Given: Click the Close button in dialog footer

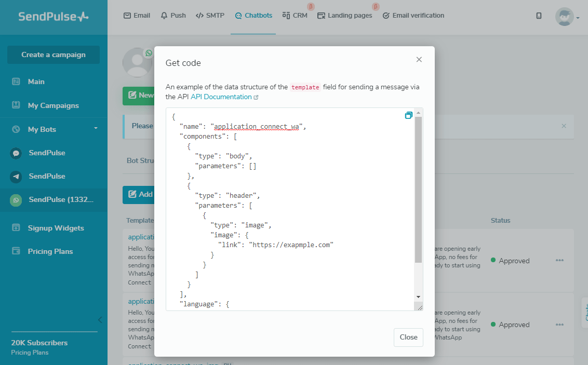Looking at the screenshot, I should pos(408,337).
